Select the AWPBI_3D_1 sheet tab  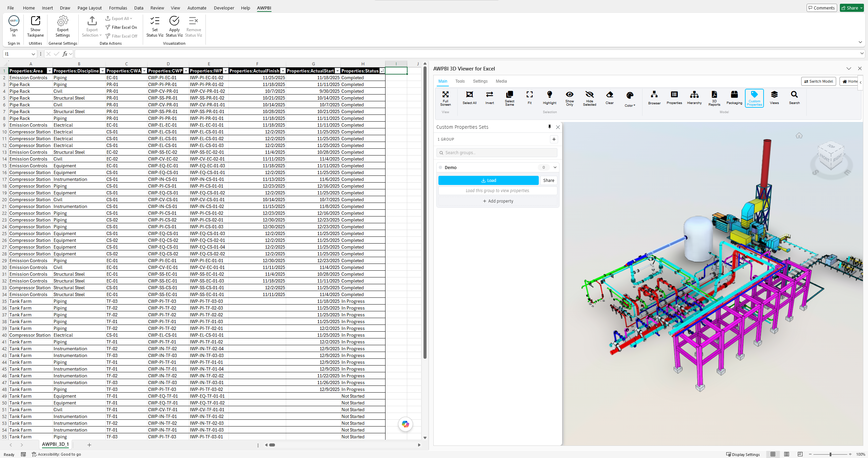click(55, 444)
